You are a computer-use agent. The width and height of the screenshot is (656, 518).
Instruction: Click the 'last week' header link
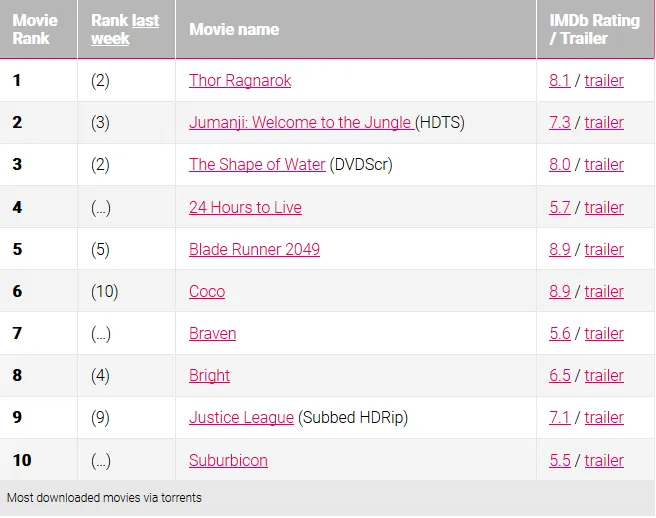click(x=125, y=29)
